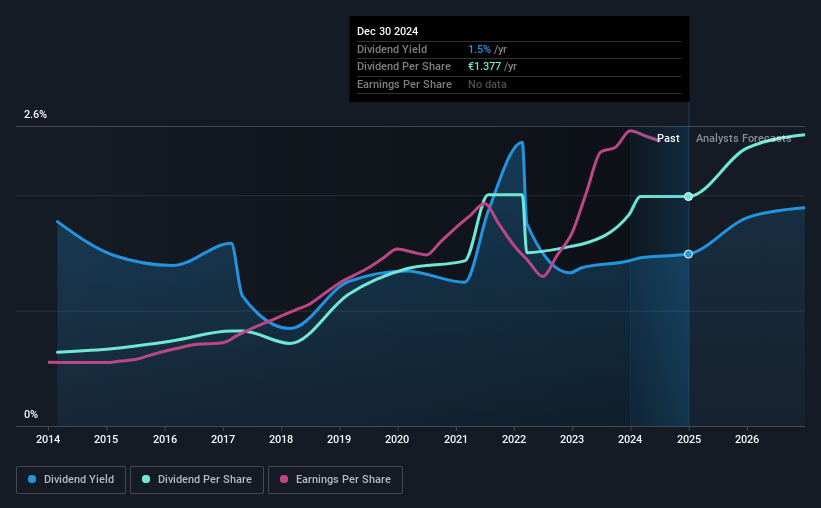
Task: Click the 2019 x-axis label
Action: [x=339, y=439]
